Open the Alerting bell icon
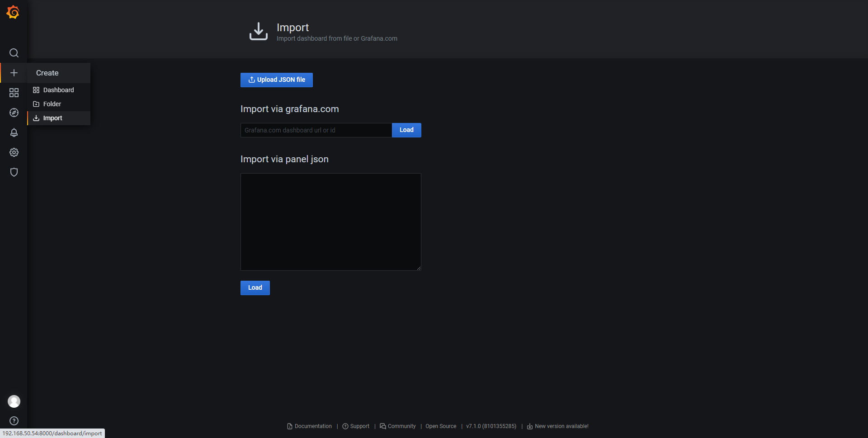This screenshot has height=438, width=868. click(14, 132)
